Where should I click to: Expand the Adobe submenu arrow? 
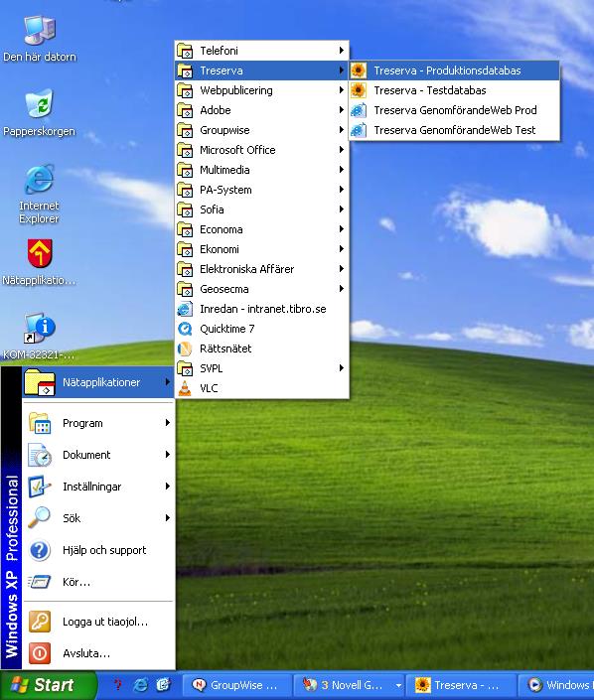tap(342, 110)
